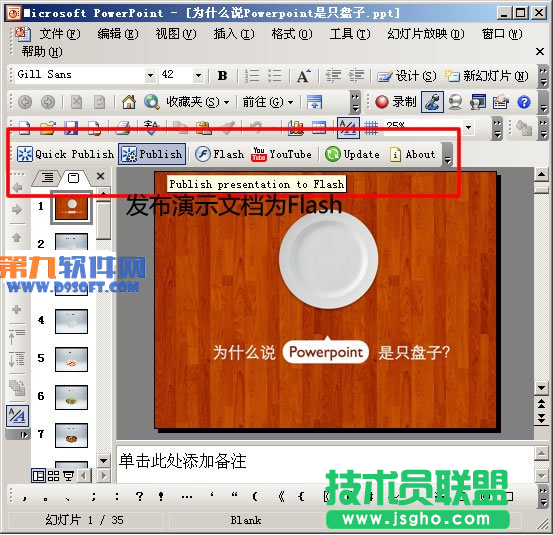Viewport: 553px width, 535px height.
Task: Toggle Show Formatting in left outlining toolbar
Action: [17, 416]
